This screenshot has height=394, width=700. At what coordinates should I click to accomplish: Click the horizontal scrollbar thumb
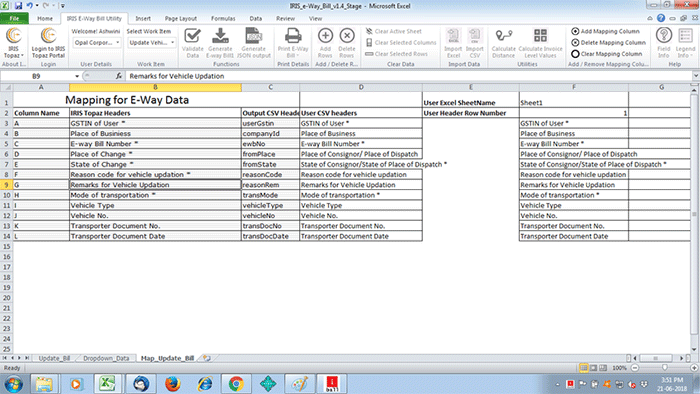pos(655,358)
